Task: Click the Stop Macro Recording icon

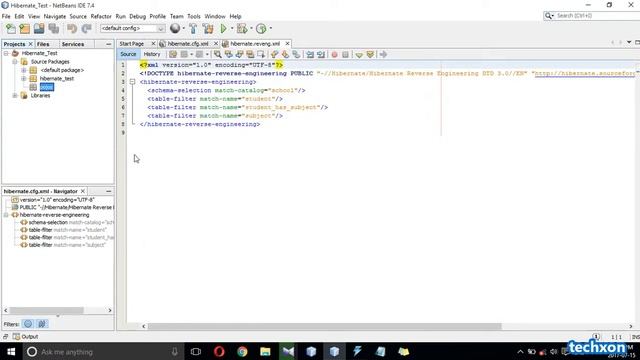Action: tap(345, 54)
